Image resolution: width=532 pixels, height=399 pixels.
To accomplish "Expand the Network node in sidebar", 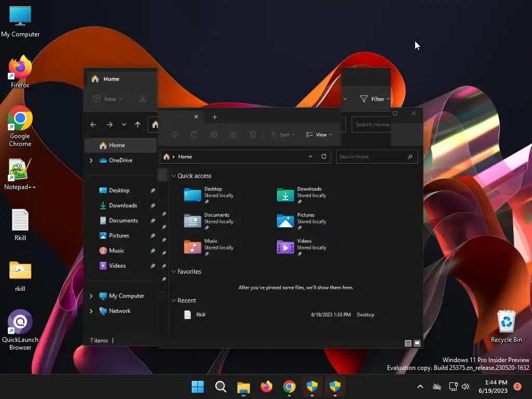I will click(x=91, y=311).
